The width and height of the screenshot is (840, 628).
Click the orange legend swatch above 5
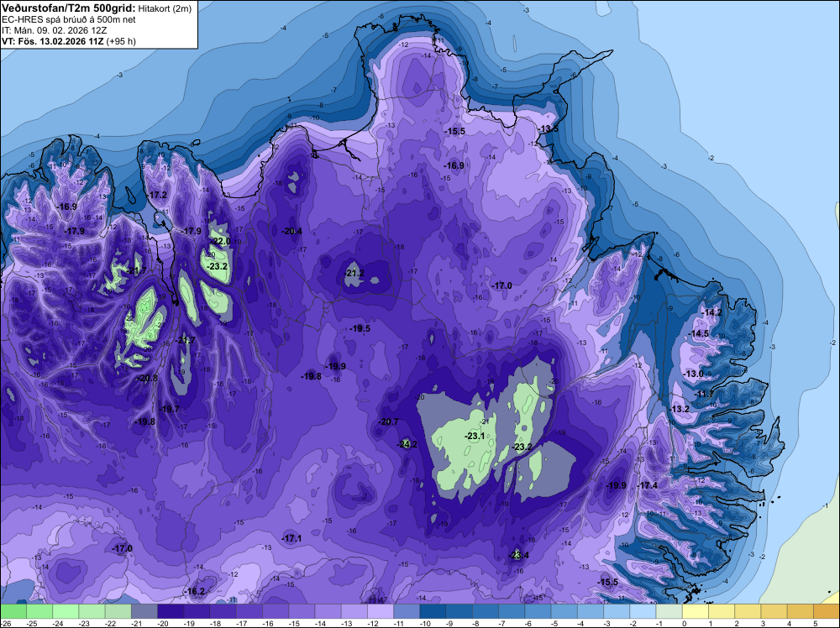click(826, 611)
